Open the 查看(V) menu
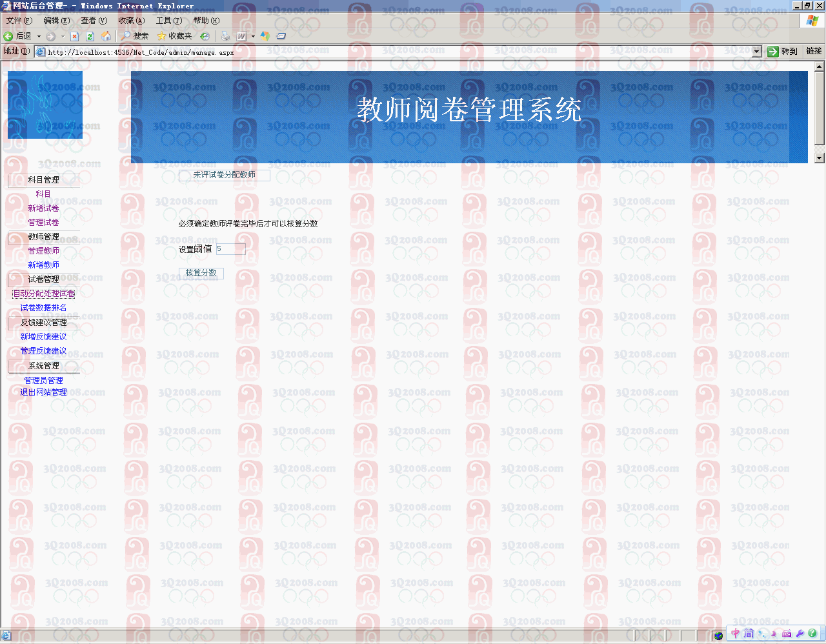826x644 pixels. point(94,21)
